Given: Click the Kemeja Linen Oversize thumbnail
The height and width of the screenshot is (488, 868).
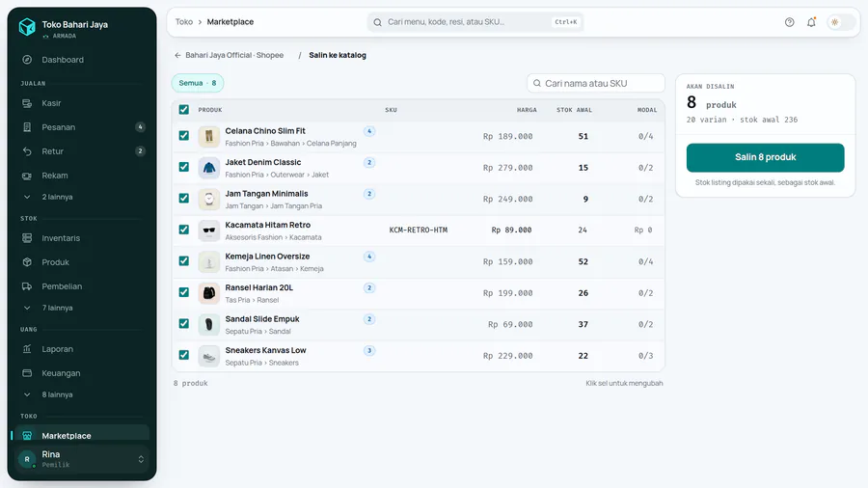Looking at the screenshot, I should point(209,261).
